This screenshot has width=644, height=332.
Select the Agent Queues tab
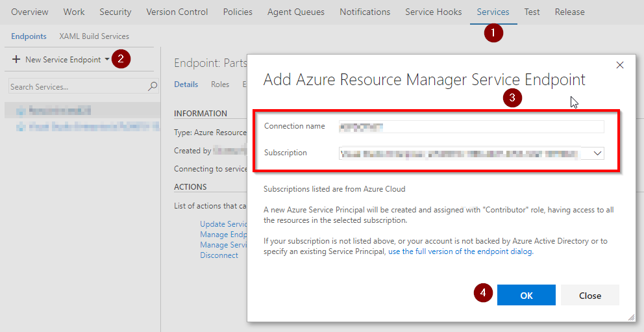click(x=296, y=12)
